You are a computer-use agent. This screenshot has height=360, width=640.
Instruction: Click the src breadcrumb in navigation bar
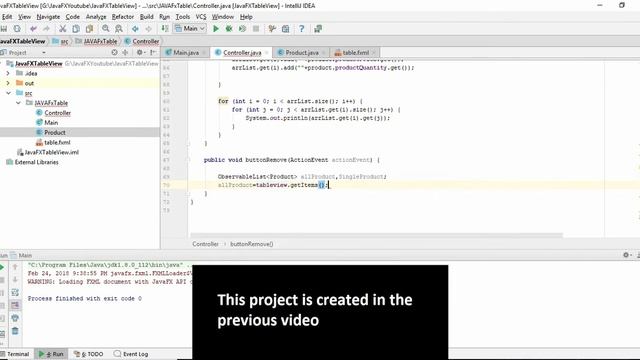pyautogui.click(x=60, y=41)
